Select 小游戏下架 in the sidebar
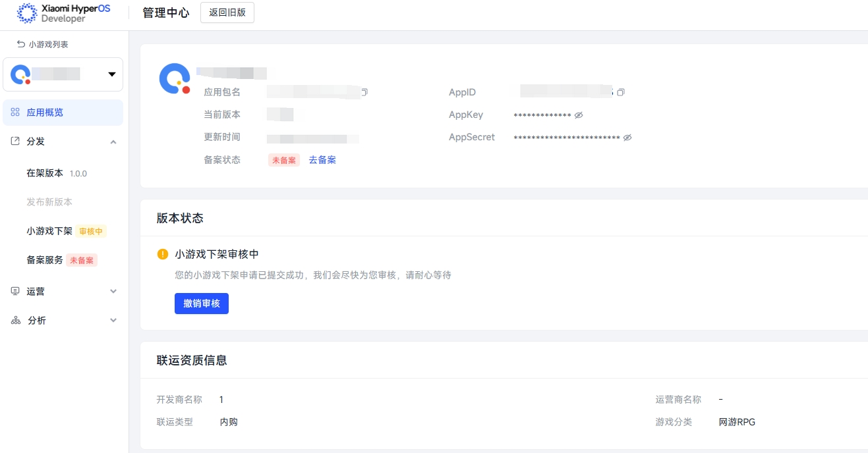The image size is (868, 453). pyautogui.click(x=49, y=231)
